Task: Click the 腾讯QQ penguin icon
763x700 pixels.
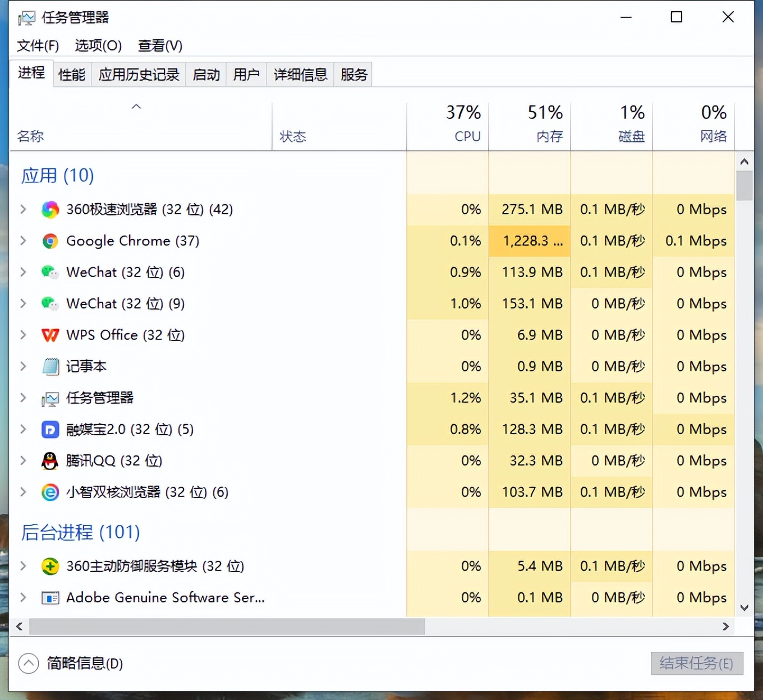Action: click(x=50, y=460)
